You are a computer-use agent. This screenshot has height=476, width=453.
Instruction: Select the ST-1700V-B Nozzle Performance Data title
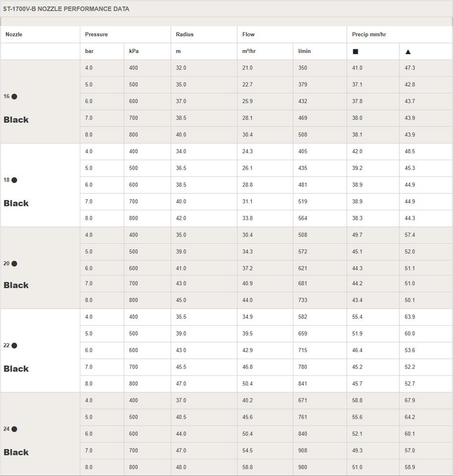pos(66,9)
